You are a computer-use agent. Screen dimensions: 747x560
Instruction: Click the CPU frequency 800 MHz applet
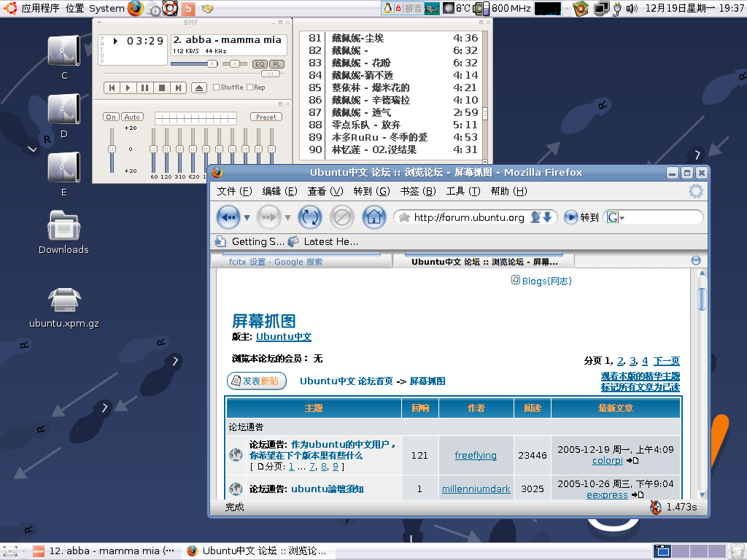502,8
